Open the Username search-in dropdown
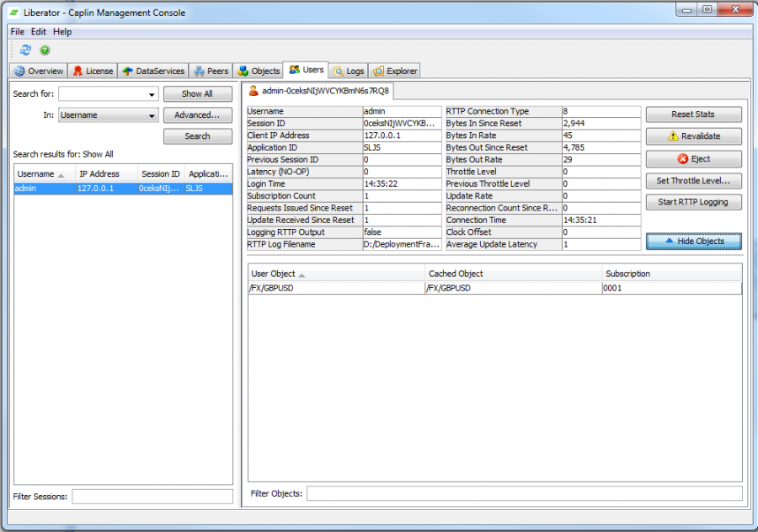Image resolution: width=758 pixels, height=532 pixels. coord(152,115)
